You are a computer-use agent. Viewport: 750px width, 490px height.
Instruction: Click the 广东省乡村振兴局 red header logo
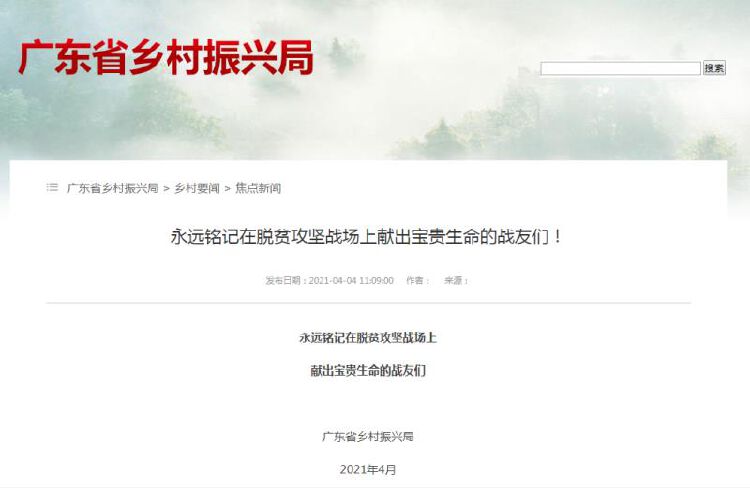coord(166,57)
